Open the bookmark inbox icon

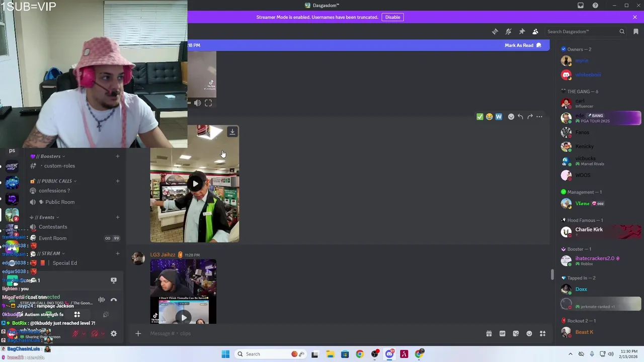click(x=636, y=32)
